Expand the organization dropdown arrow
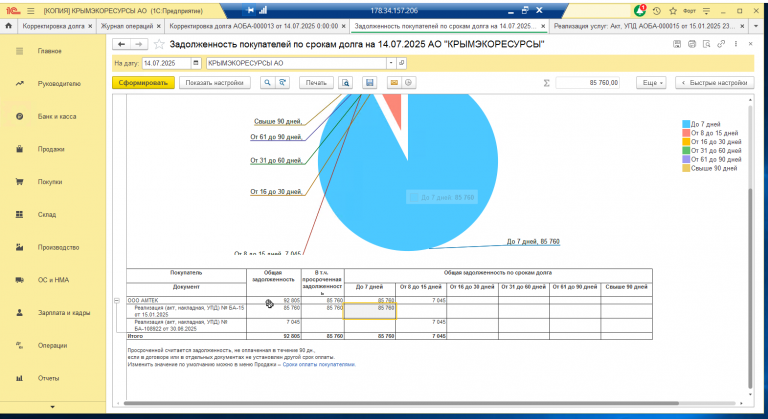 tap(391, 63)
